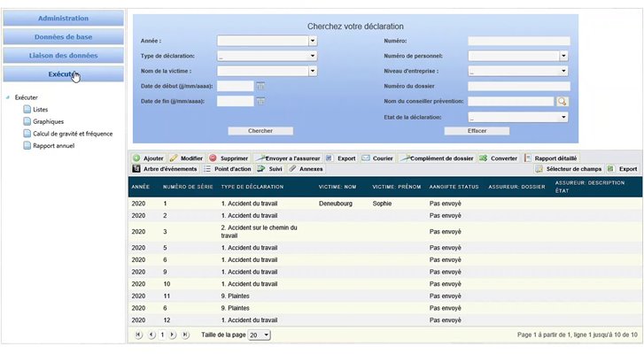This screenshot has height=362, width=644.
Task: Click into the Numéro du dossier field
Action: click(518, 86)
